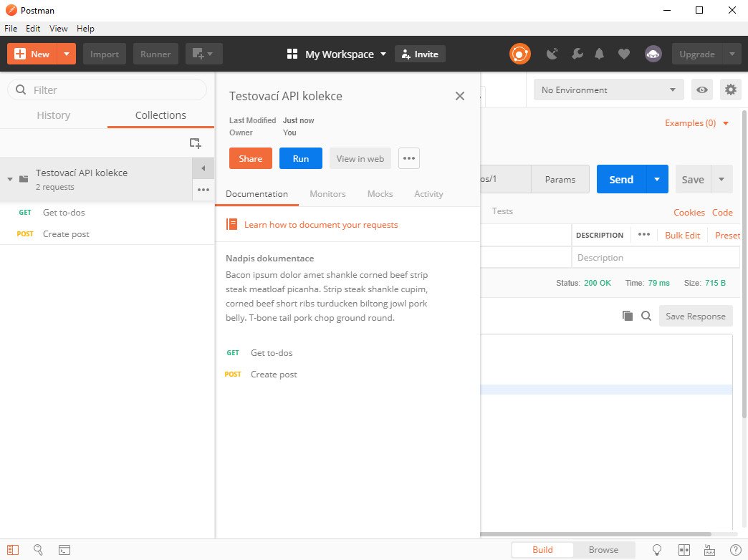Open the Edit menu
The height and width of the screenshot is (560, 748).
33,28
